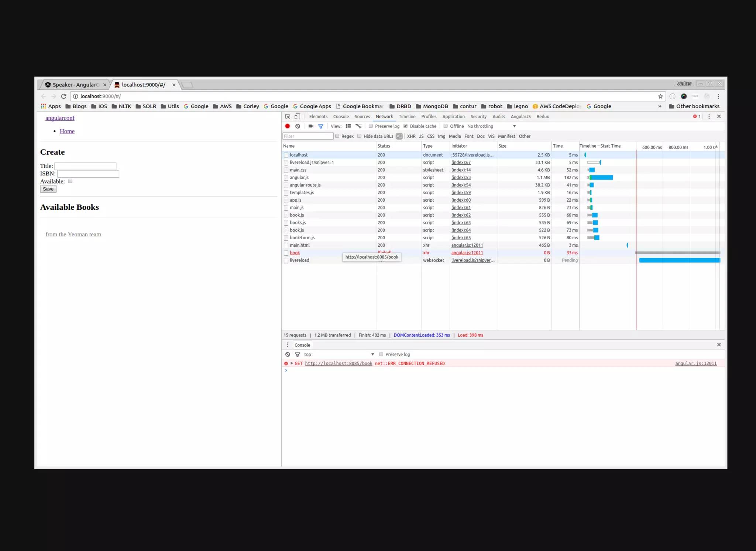Click the angularconf link
Viewport: 756px width, 551px height.
point(60,118)
